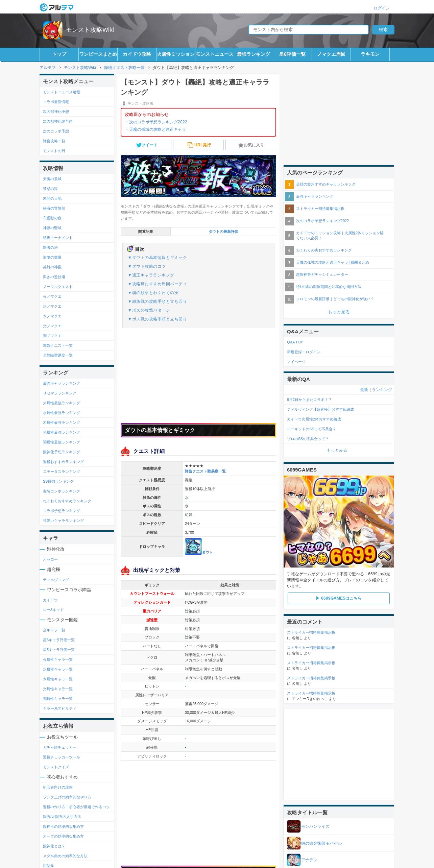Open the 降臨クエスト難易度一覧 link
The width and height of the screenshot is (434, 868).
point(205,471)
